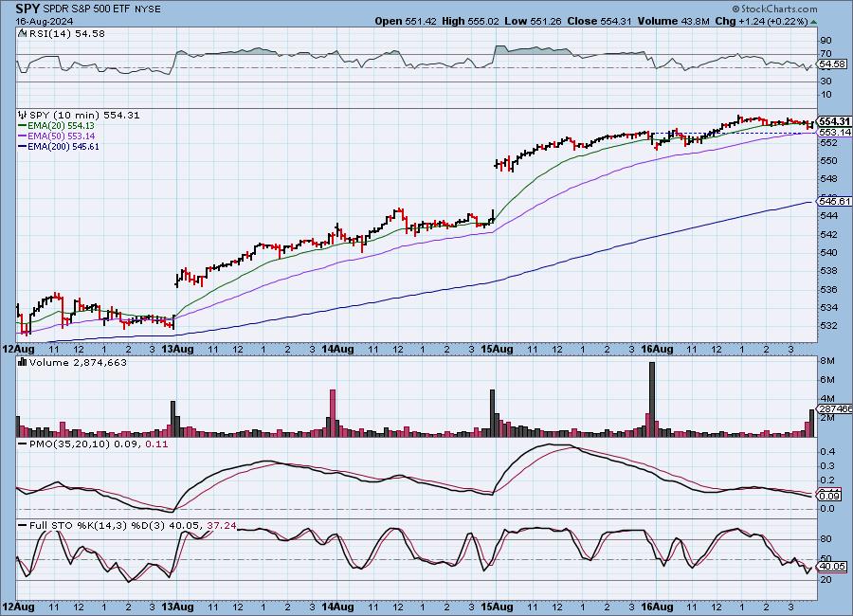Click the NYSE exchange label
Screen dimensions: 853x616
(148, 9)
